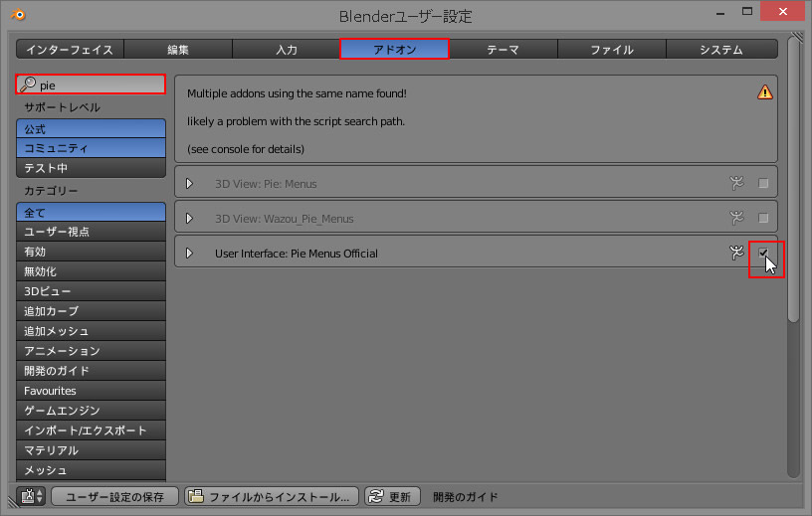Select the メッシュ category

pyautogui.click(x=92, y=470)
